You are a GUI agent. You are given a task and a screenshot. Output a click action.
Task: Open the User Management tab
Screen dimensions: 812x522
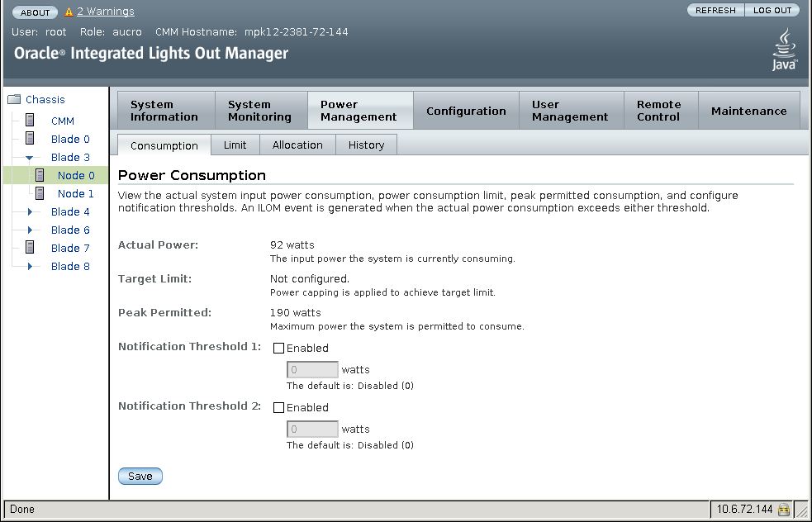pyautogui.click(x=572, y=111)
